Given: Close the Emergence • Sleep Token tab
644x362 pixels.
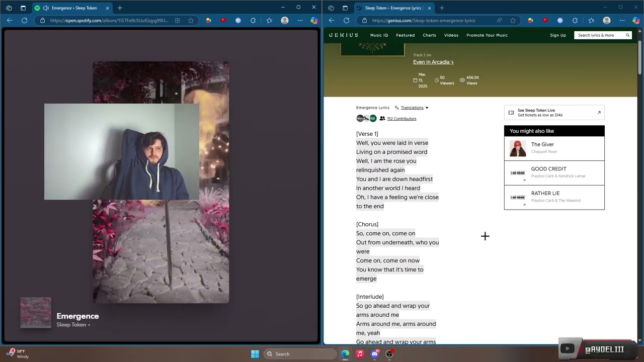Looking at the screenshot, I should coord(108,8).
